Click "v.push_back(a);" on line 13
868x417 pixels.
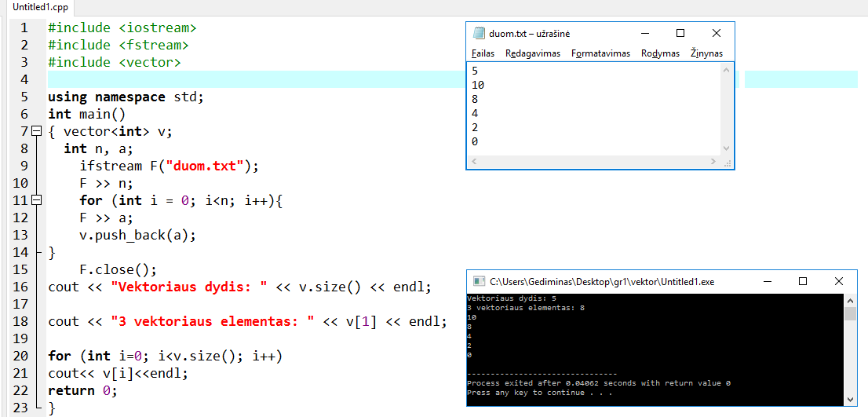tap(138, 235)
